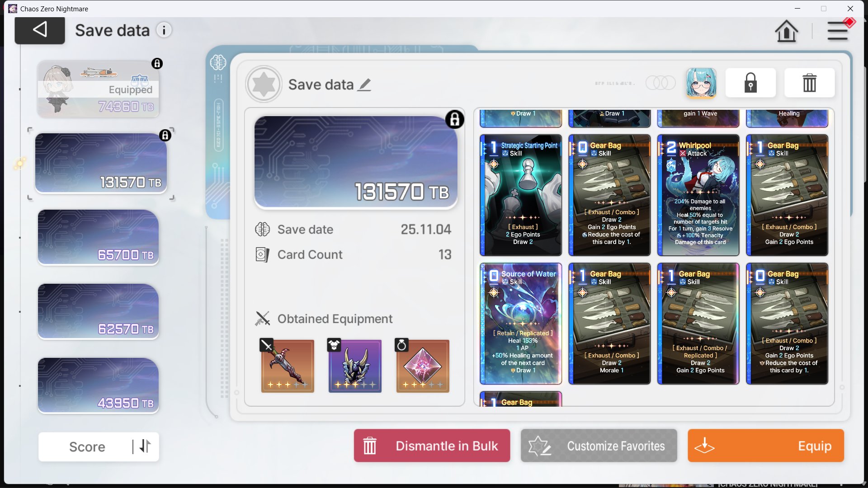Viewport: 868px width, 488px height.
Task: Open the Save data info icon
Action: point(164,30)
